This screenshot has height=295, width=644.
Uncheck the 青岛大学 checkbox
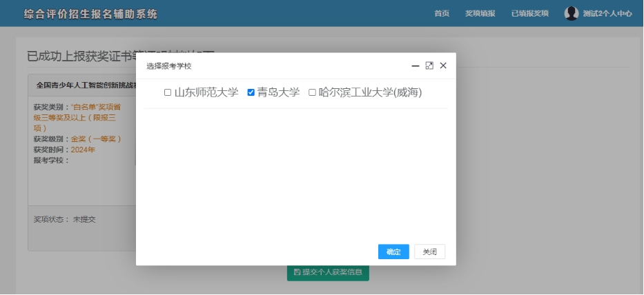tap(251, 92)
